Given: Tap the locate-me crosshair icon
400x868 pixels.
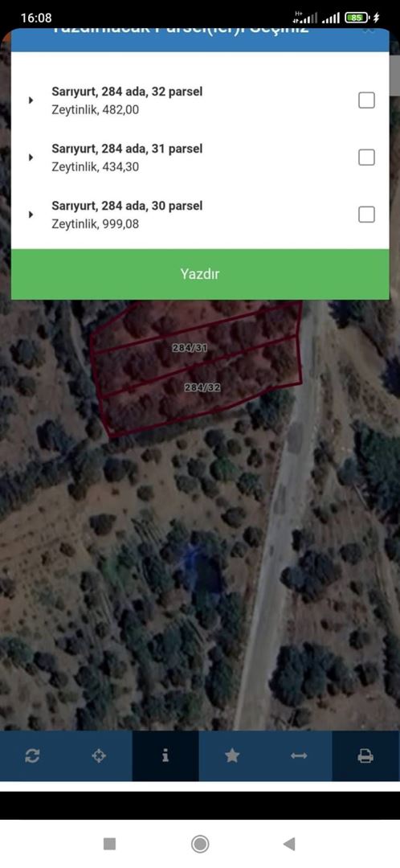Looking at the screenshot, I should (x=99, y=755).
